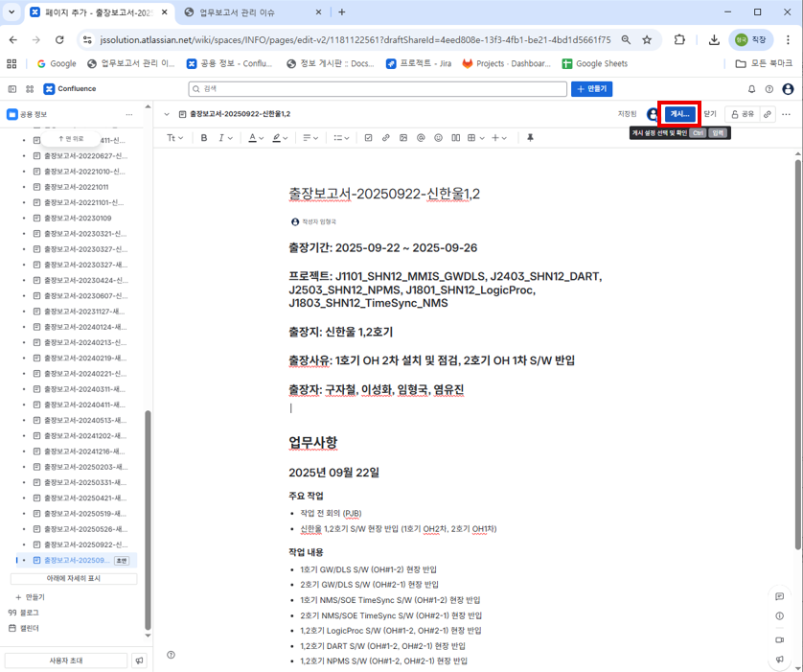803x672 pixels.
Task: Open the text style dropdown
Action: pyautogui.click(x=175, y=138)
